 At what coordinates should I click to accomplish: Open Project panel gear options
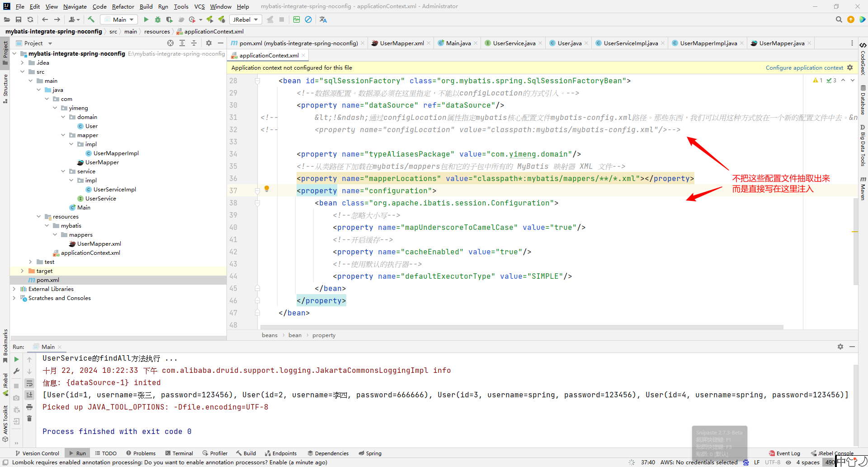(208, 43)
